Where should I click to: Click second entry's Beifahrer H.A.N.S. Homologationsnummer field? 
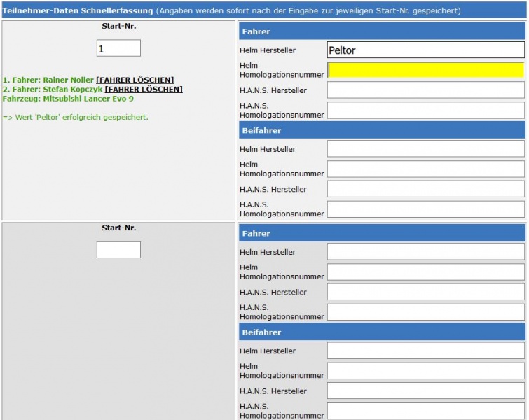(x=425, y=411)
